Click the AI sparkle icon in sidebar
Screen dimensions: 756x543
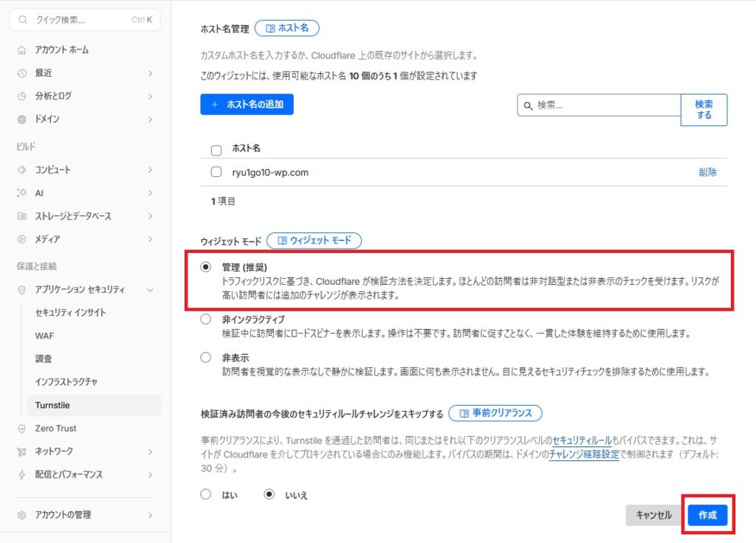pos(21,193)
